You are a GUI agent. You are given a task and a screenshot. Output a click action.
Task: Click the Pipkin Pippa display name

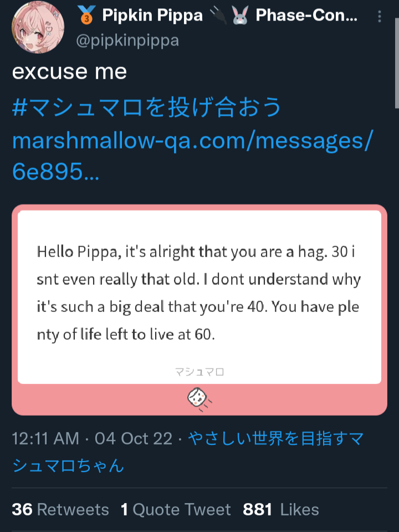(x=152, y=16)
